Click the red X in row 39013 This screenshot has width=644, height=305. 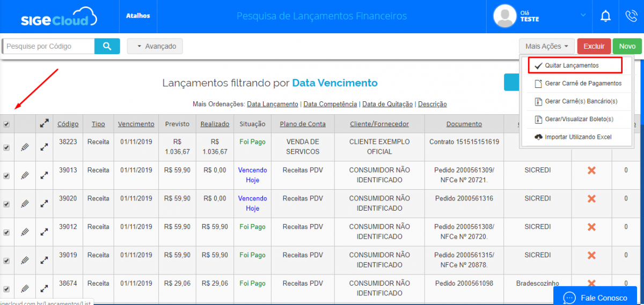(x=591, y=170)
